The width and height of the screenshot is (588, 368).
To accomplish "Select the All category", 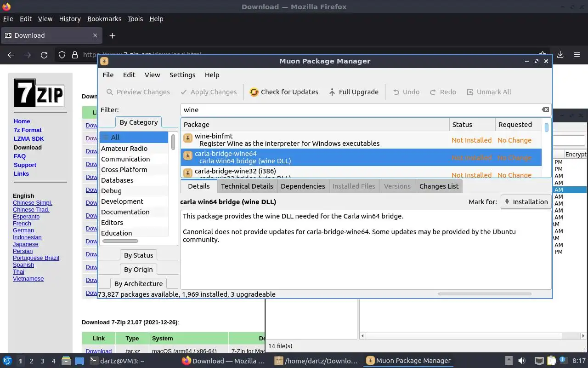I will click(x=134, y=137).
